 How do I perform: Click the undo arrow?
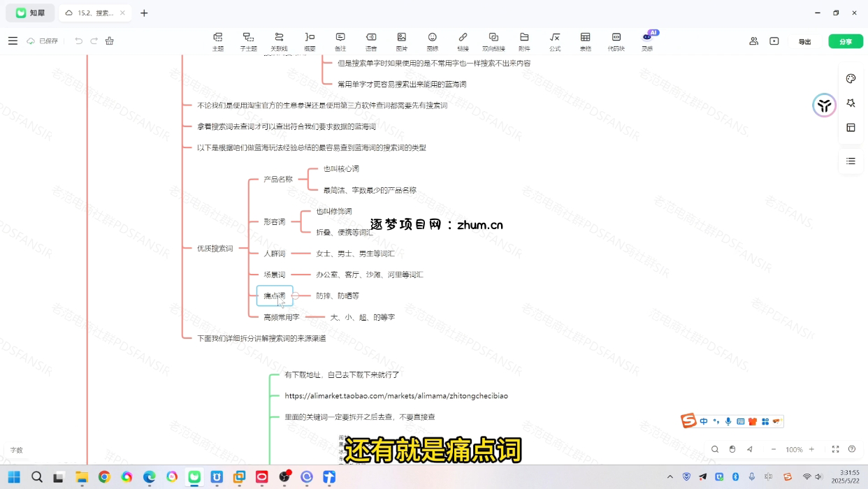click(x=78, y=41)
